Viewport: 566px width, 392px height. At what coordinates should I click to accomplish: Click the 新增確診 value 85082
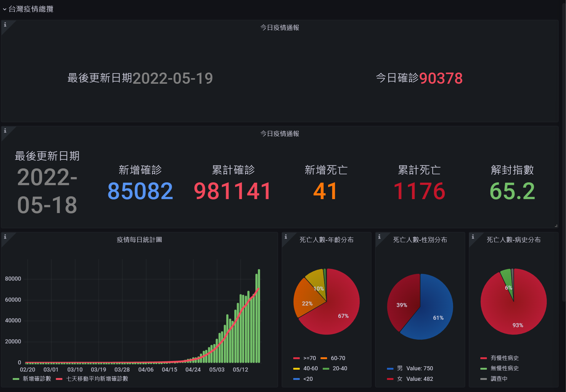[140, 191]
